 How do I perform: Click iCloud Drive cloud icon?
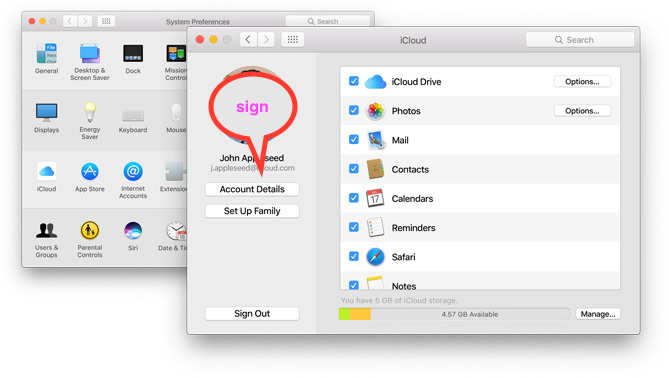coord(375,81)
